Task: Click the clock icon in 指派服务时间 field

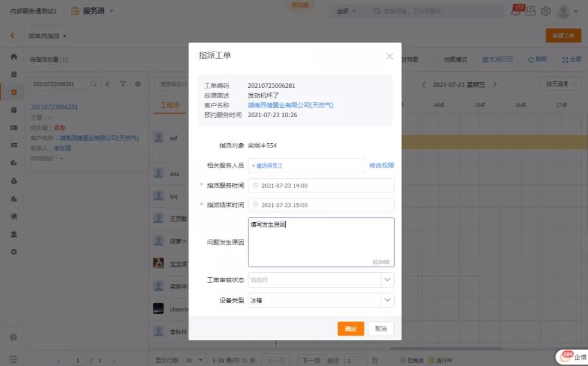Action: (255, 185)
